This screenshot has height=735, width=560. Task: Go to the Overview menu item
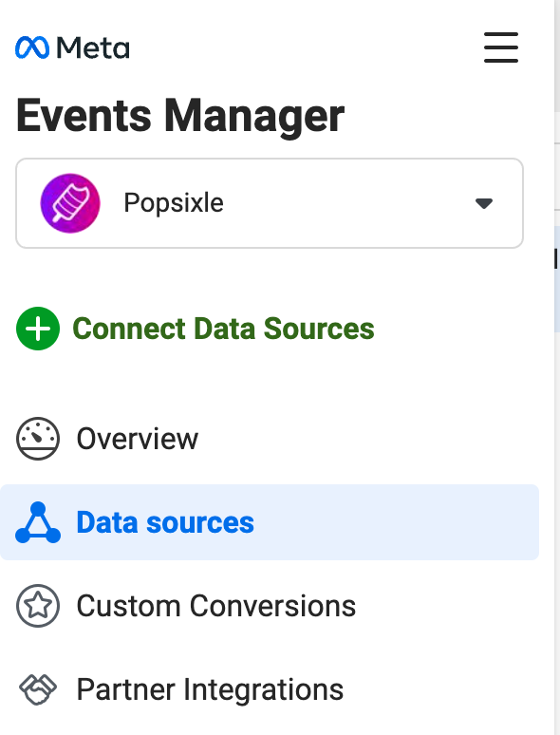270,439
